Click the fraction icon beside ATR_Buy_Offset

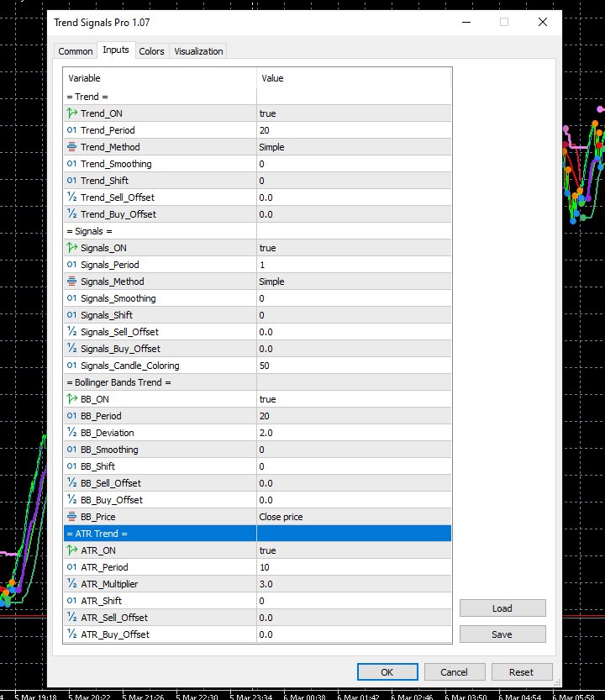[x=72, y=634]
